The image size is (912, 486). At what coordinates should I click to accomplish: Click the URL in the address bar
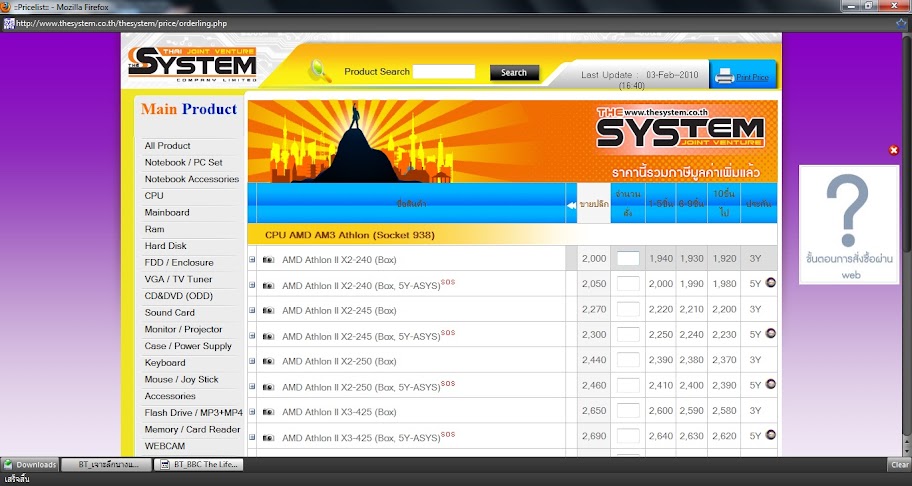tap(122, 24)
